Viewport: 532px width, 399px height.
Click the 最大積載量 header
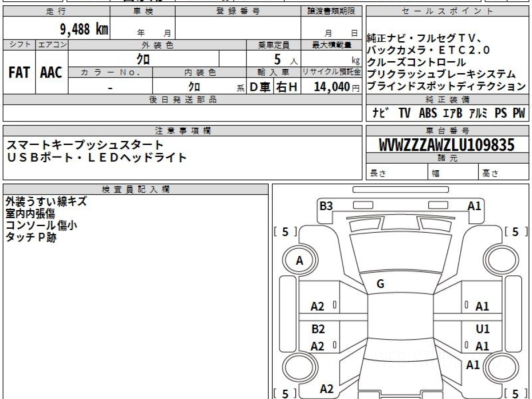pos(332,45)
